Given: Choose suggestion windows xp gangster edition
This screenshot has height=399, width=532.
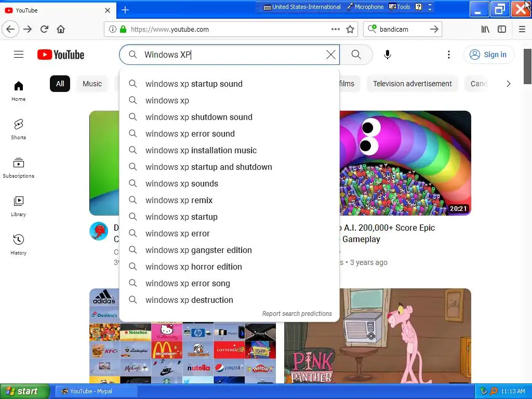Looking at the screenshot, I should [229, 250].
